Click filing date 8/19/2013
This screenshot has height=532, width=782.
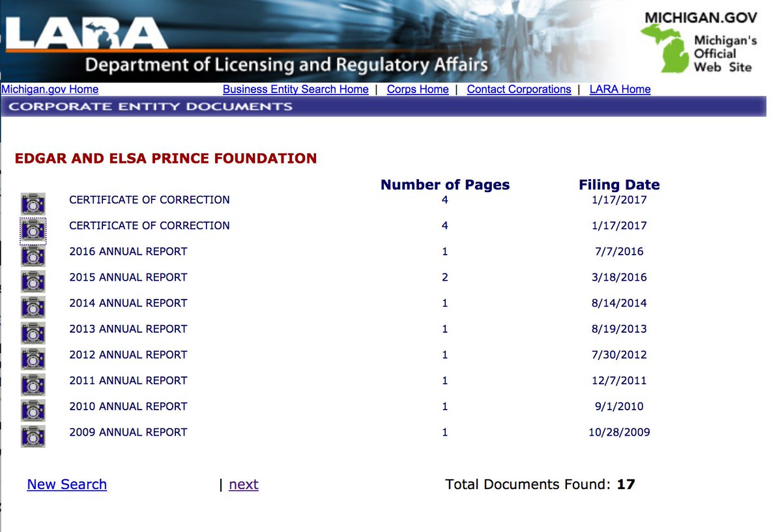(x=619, y=329)
